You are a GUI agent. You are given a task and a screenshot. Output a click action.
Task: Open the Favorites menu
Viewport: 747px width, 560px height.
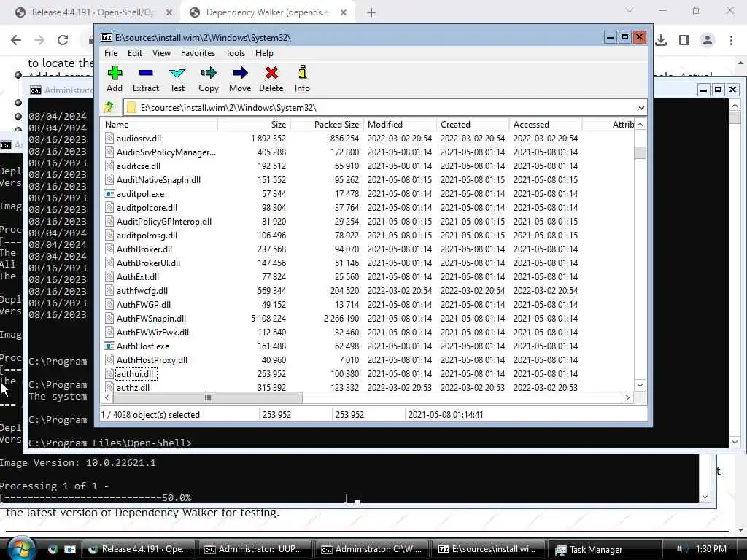point(198,52)
